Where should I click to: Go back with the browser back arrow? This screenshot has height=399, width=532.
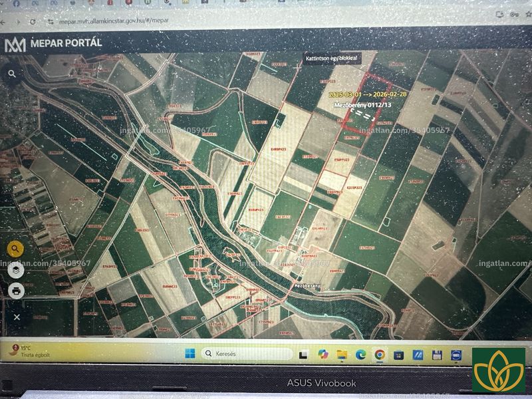(x=3, y=22)
